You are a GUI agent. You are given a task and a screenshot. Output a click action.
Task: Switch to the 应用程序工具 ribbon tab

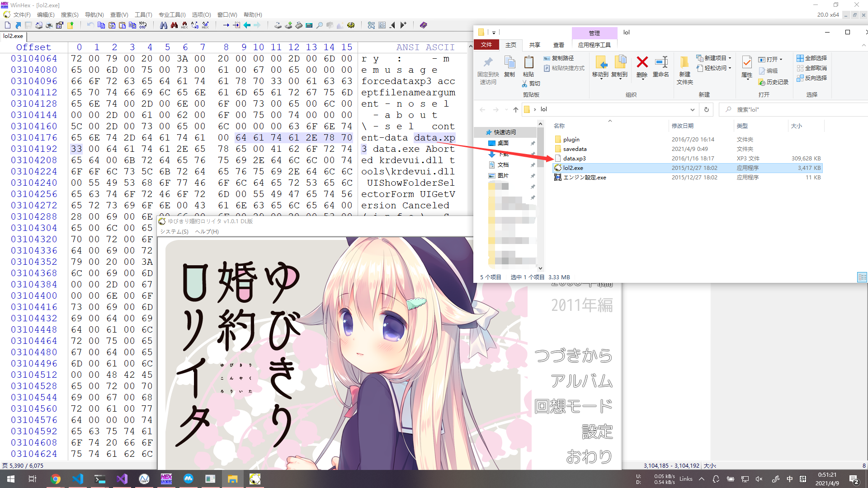(594, 45)
